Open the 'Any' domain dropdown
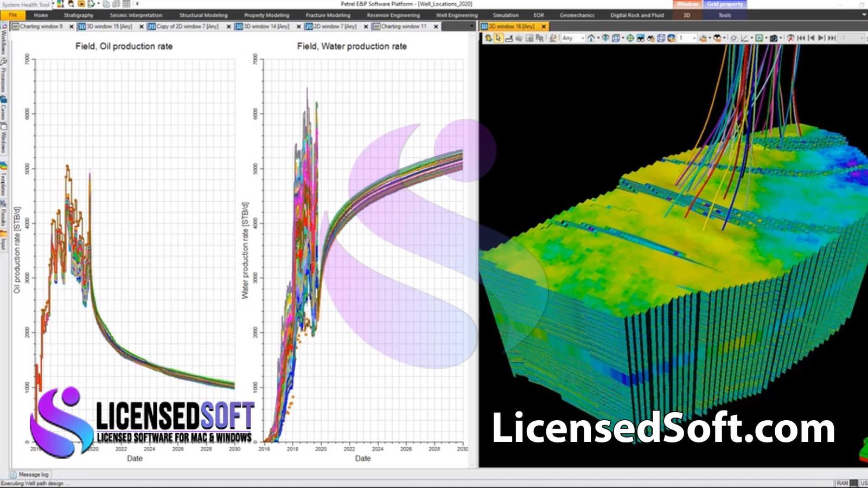This screenshot has width=868, height=488. (x=572, y=38)
